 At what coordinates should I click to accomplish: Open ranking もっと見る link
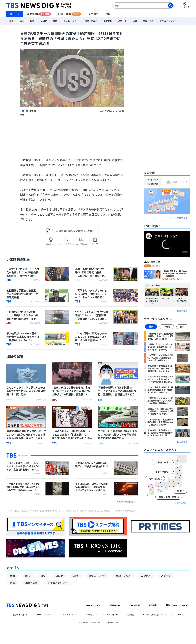pos(183,442)
